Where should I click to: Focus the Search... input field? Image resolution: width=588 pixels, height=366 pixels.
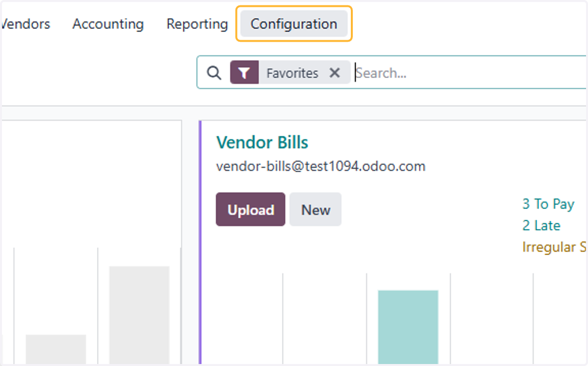[x=470, y=73]
